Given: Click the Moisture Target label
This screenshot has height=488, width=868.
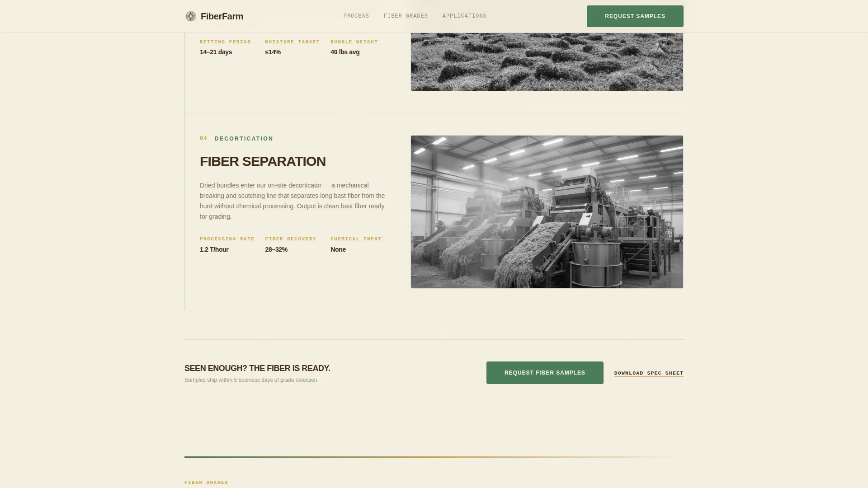Looking at the screenshot, I should [x=292, y=42].
